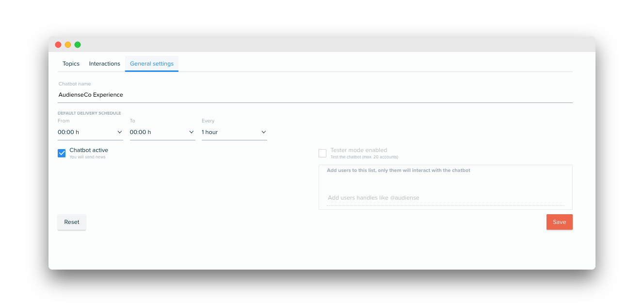Click the Every dropdown chevron arrow
Screen dimensions: 644x306
(264, 132)
